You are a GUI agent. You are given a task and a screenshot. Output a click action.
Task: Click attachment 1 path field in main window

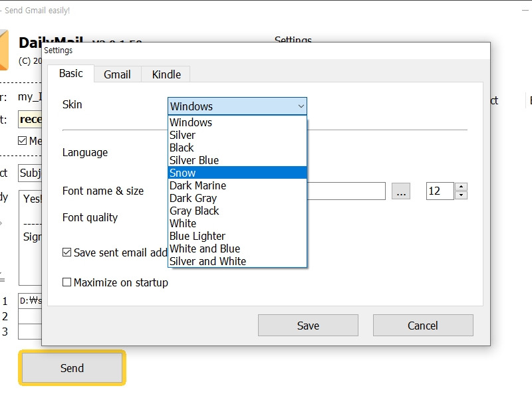pyautogui.click(x=30, y=300)
